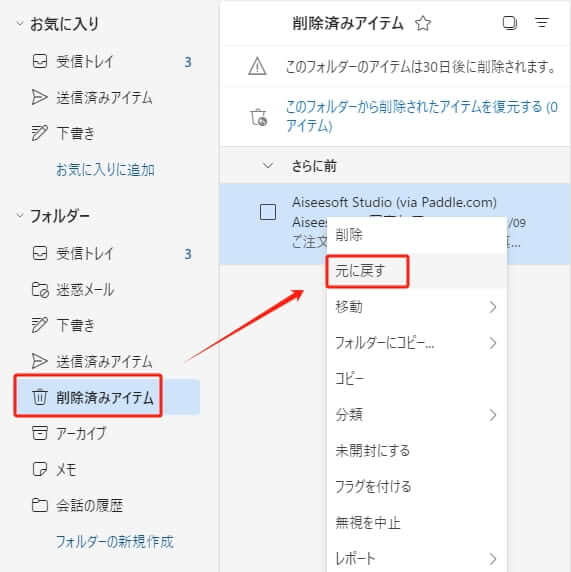571x572 pixels.
Task: Collapse the さらに前 group
Action: 268,166
